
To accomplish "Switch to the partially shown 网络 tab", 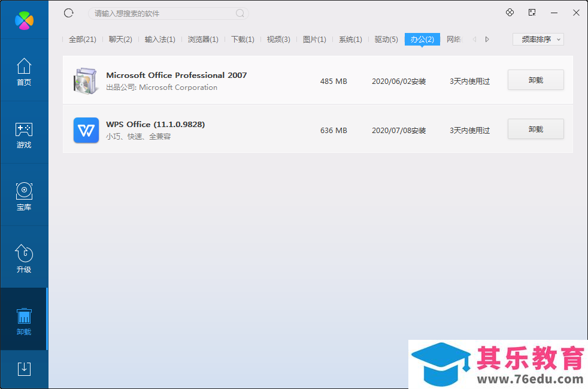I will tap(454, 40).
